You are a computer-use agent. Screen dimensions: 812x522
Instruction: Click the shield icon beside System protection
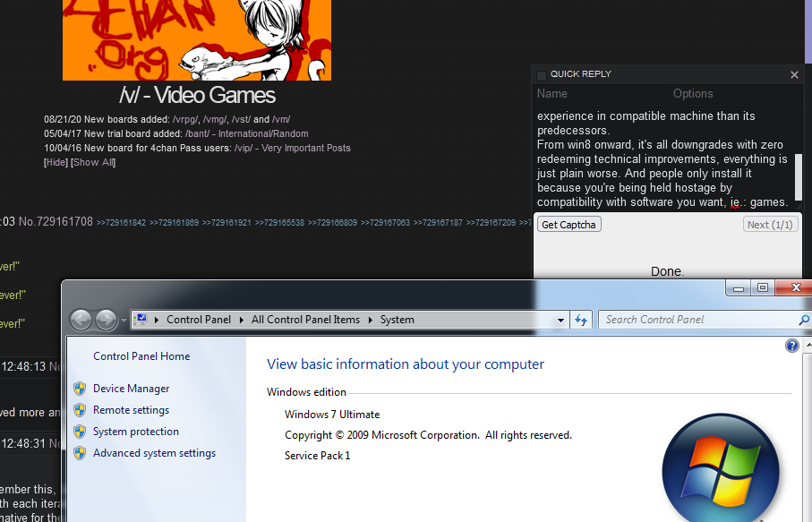tap(80, 432)
